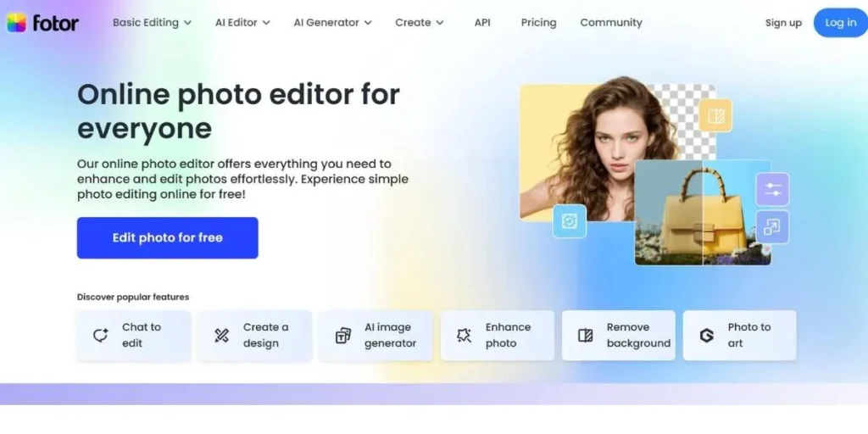The width and height of the screenshot is (868, 434).
Task: Open the Community menu item
Action: (x=610, y=23)
